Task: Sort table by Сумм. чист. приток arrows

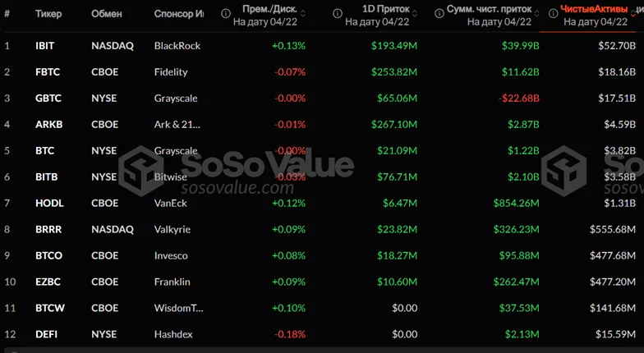Action: point(536,14)
